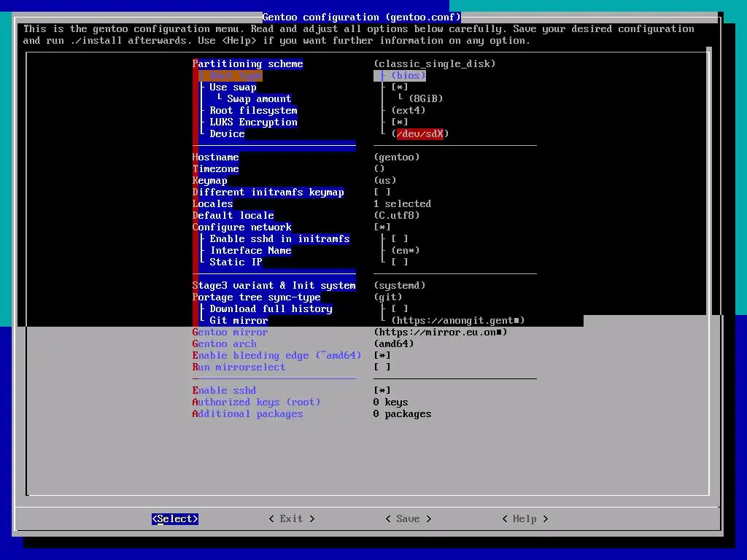Click the (classic_single_disk) value
This screenshot has width=747, height=560.
435,64
